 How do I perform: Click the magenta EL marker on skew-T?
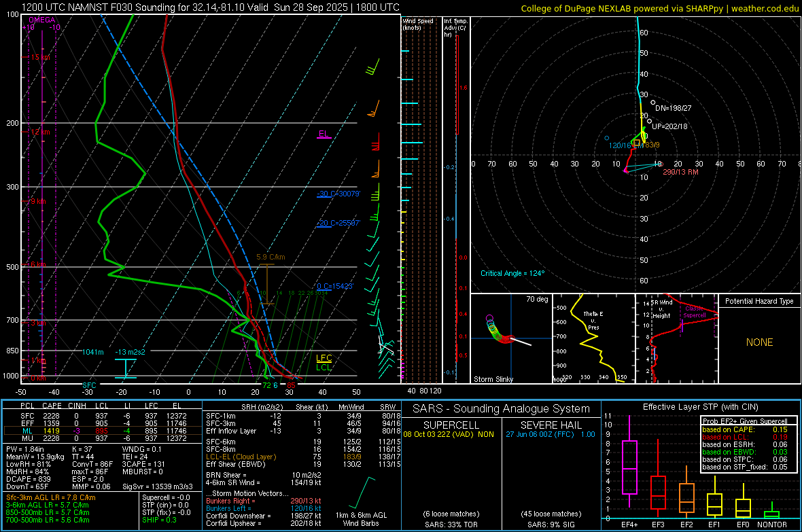click(324, 135)
